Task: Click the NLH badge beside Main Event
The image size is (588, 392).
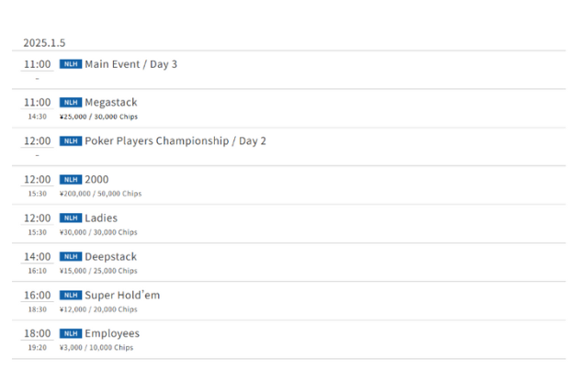Action: click(x=71, y=64)
